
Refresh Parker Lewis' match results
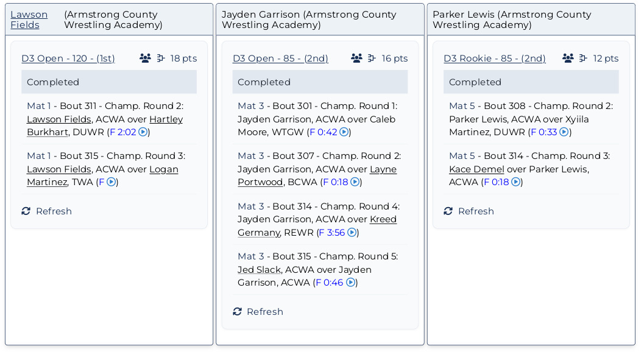[x=469, y=211]
